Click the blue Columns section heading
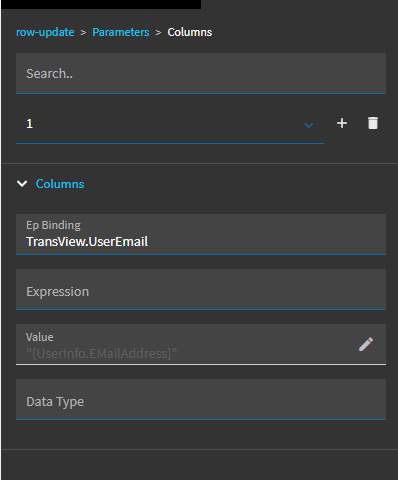Viewport: 398px width, 480px height. pyautogui.click(x=60, y=184)
